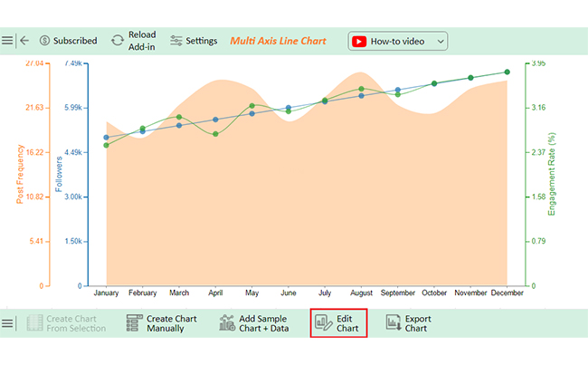Image resolution: width=588 pixels, height=365 pixels.
Task: Click the Edit Chart pencil icon
Action: tap(323, 323)
